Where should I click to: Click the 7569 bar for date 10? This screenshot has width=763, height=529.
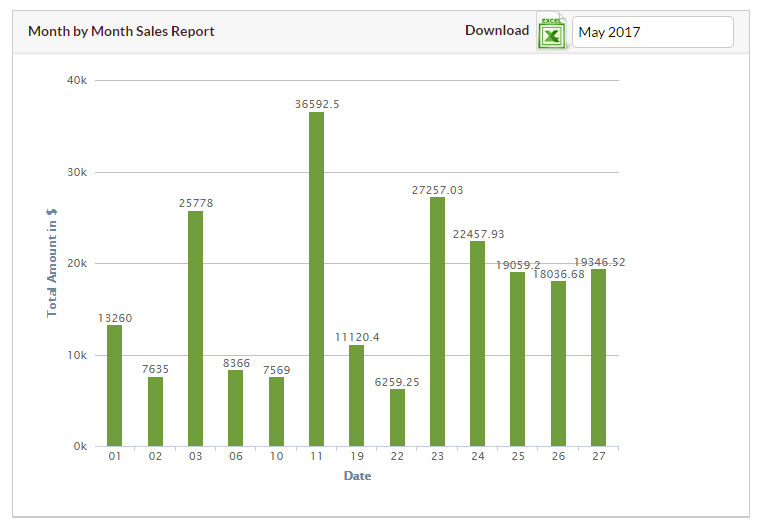coord(276,411)
